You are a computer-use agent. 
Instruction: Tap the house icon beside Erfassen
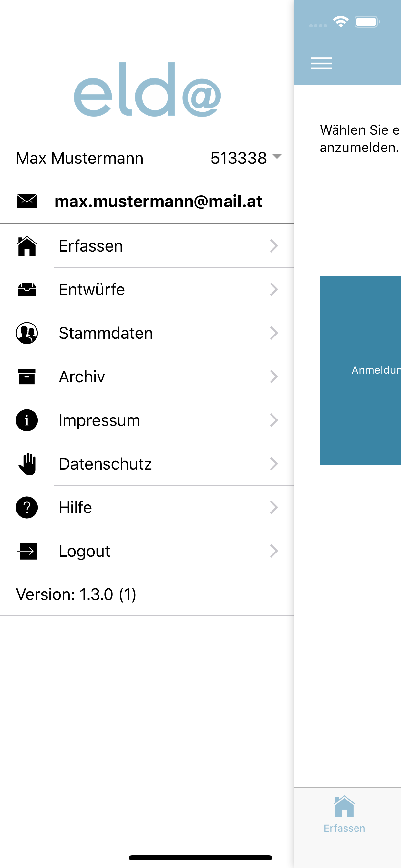(27, 246)
